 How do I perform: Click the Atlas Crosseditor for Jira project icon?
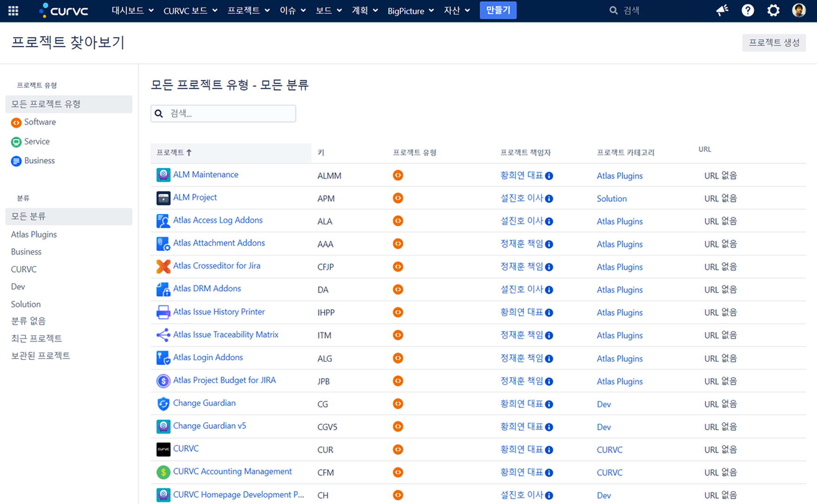163,266
